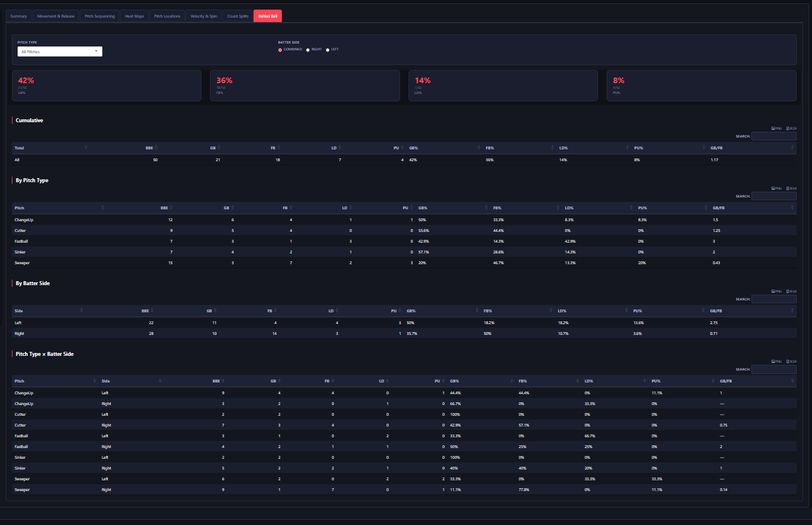Export Cumulative table as PNG
The width and height of the screenshot is (812, 525).
776,128
